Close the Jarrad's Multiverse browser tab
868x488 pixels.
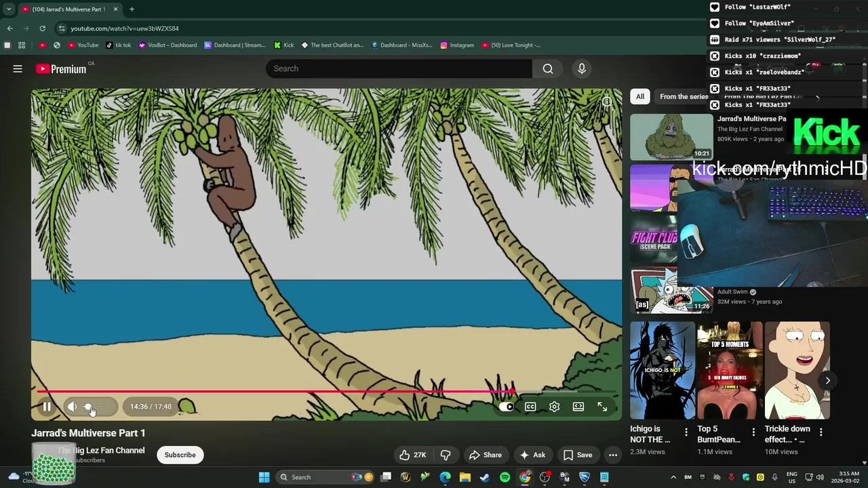(x=115, y=9)
